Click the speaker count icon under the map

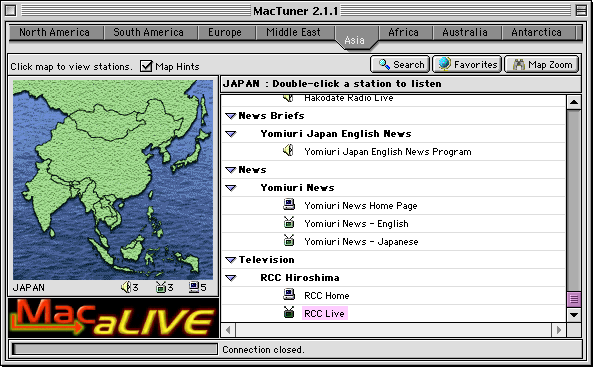pos(126,287)
